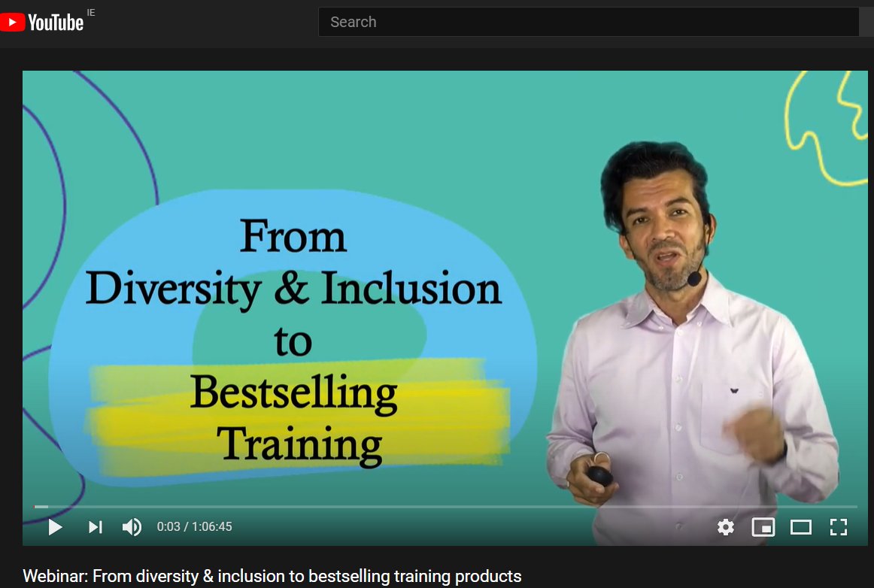This screenshot has height=588, width=874.
Task: Click the webinar title below the video
Action: pyautogui.click(x=272, y=576)
